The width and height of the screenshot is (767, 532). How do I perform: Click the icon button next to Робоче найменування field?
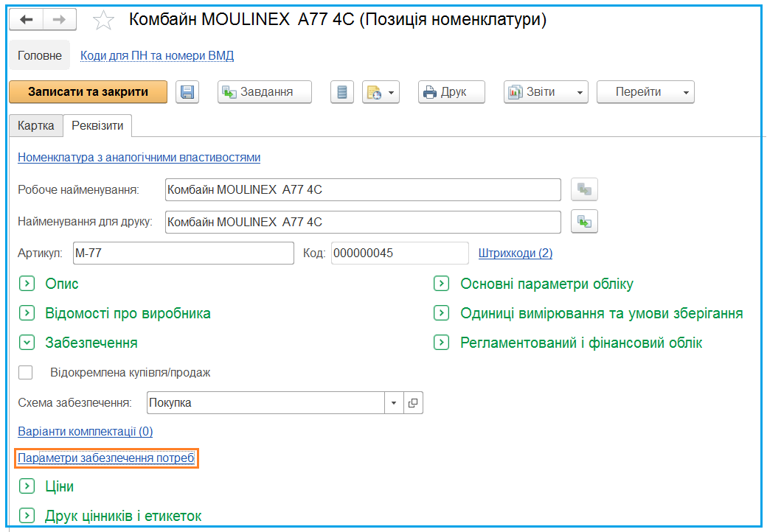584,189
